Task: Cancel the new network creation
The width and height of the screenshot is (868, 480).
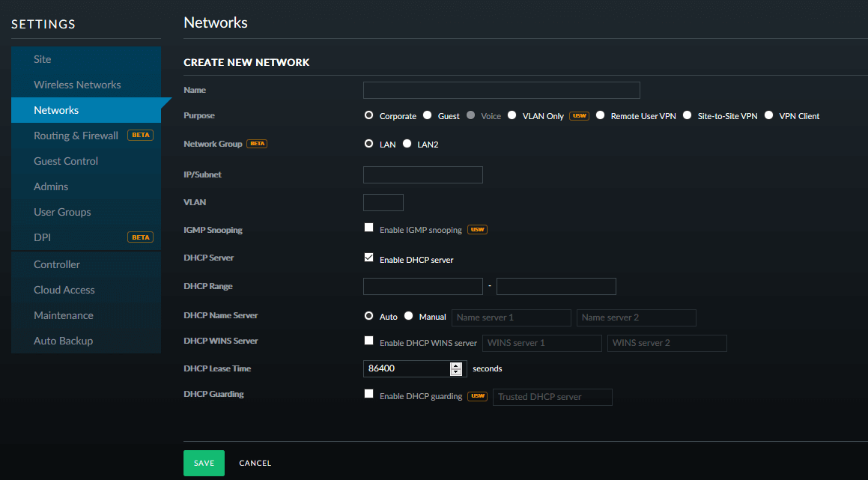Action: point(255,463)
